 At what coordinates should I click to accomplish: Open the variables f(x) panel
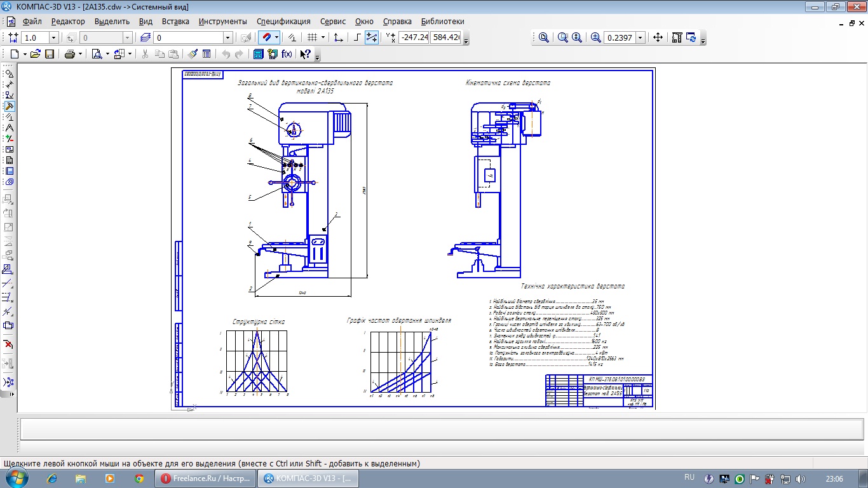287,55
